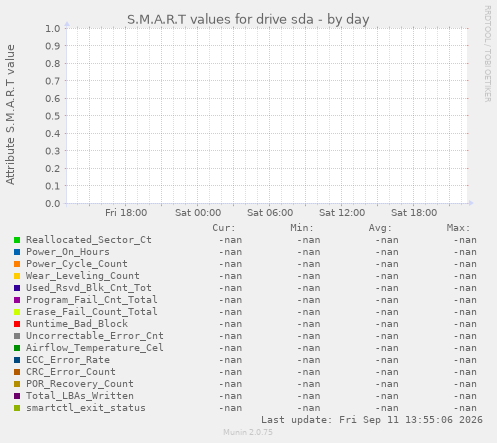
Task: Click the Total_LBAs_Written dark purple swatch
Action: tap(17, 396)
